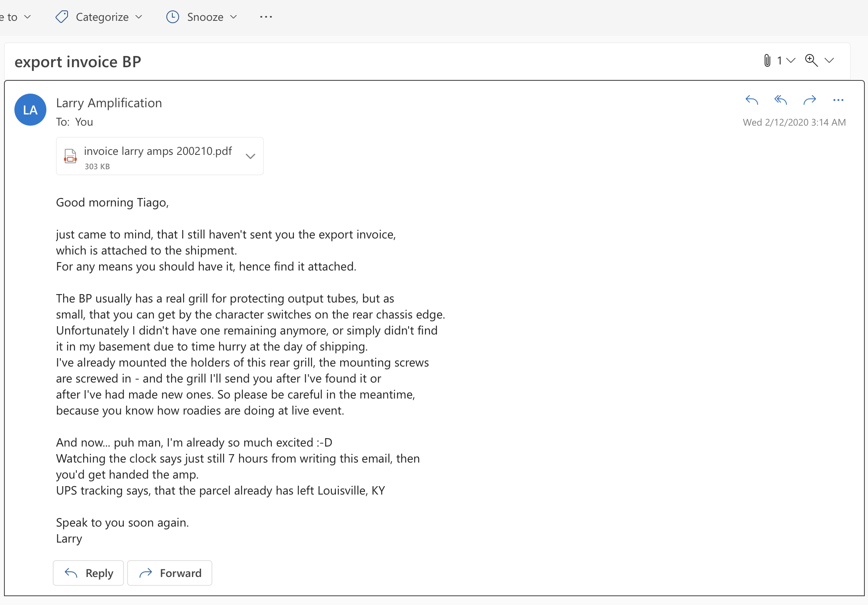The width and height of the screenshot is (868, 605).
Task: Click the reply arrow icon in message header
Action: [x=752, y=100]
